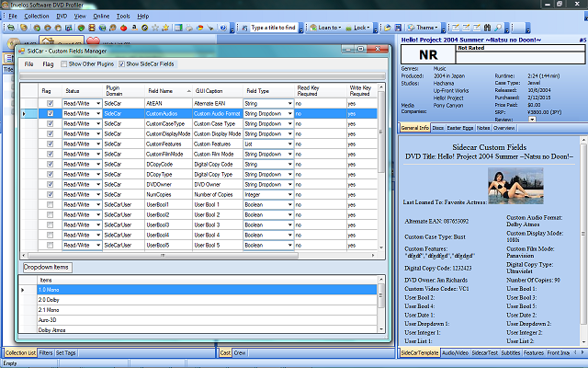588x368 pixels.
Task: Check the Flag checkbox for UserBool3 row
Action: tap(51, 224)
